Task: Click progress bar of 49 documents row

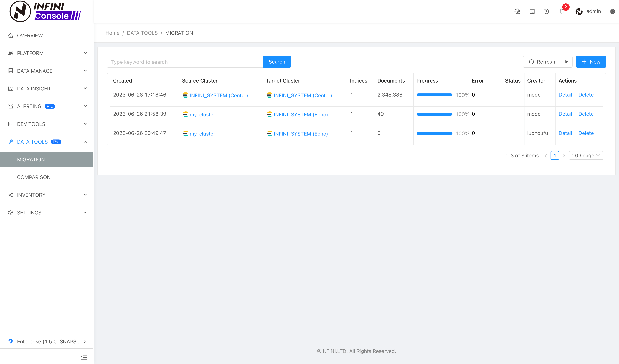Action: coord(434,114)
